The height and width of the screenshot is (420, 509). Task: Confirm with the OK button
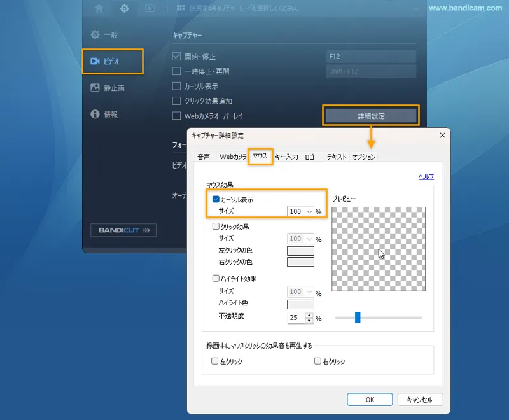click(x=370, y=400)
